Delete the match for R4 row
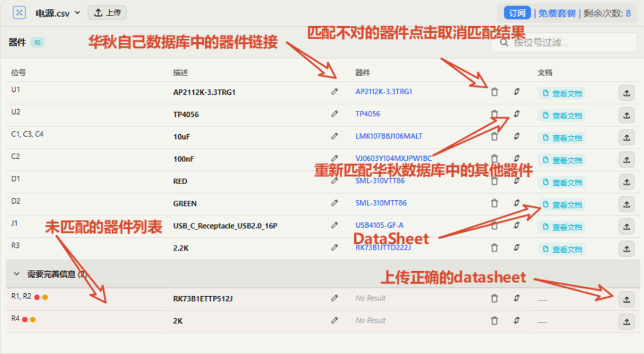Viewport: 644px width, 354px height. point(494,321)
